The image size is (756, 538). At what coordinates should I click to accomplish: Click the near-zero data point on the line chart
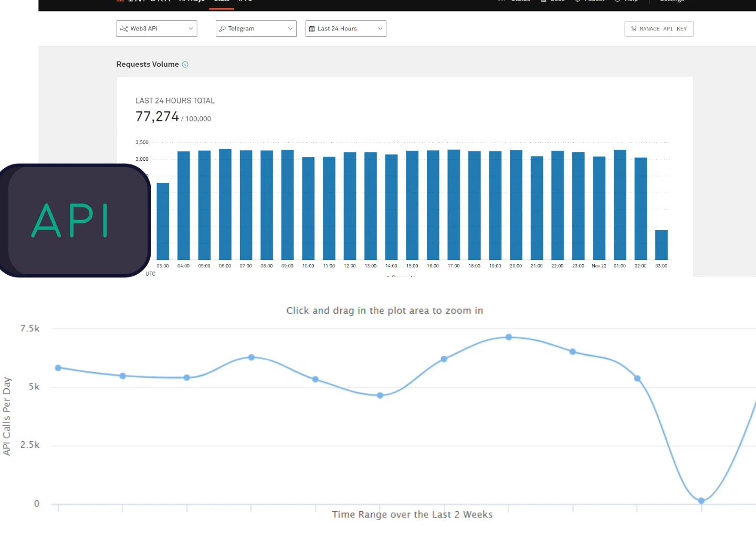point(701,501)
